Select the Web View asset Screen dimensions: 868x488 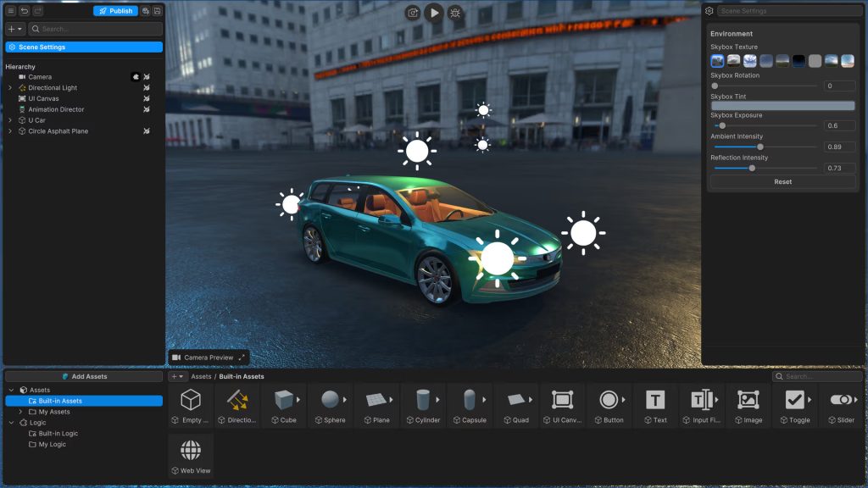tap(191, 456)
